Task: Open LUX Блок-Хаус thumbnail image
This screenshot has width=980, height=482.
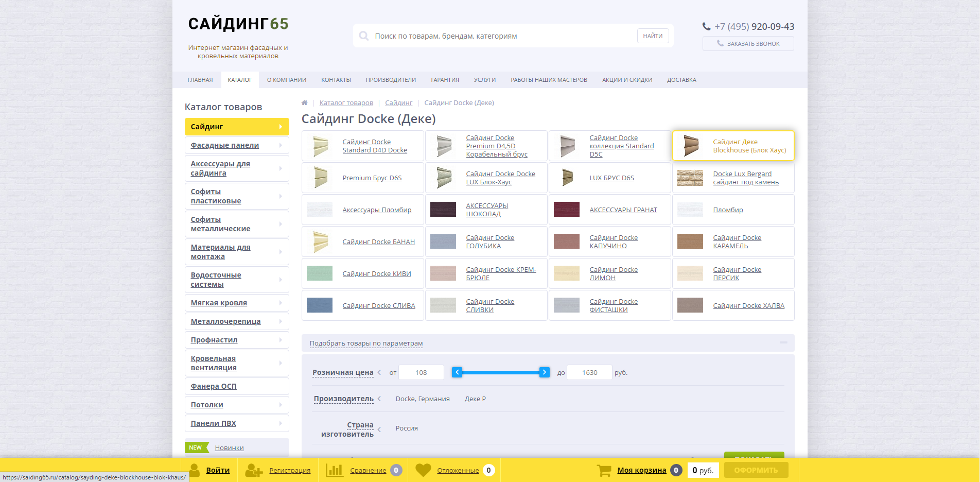Action: [444, 178]
